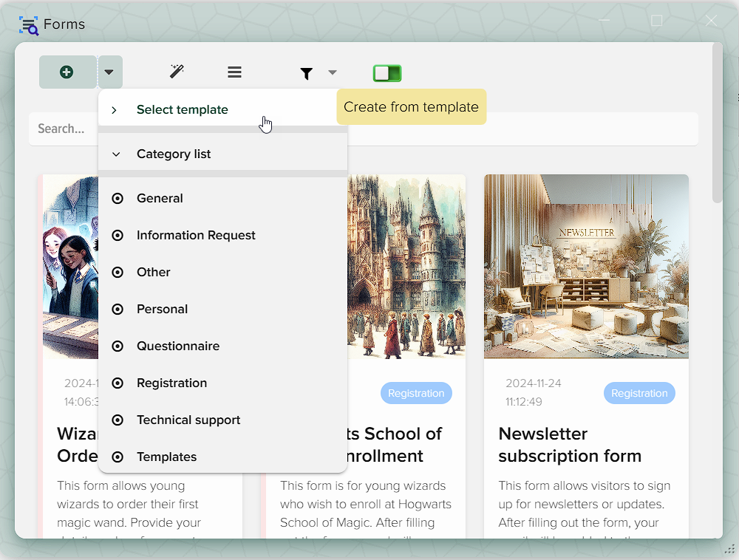739x560 pixels.
Task: Select the Technical support radio icon
Action: (x=118, y=420)
